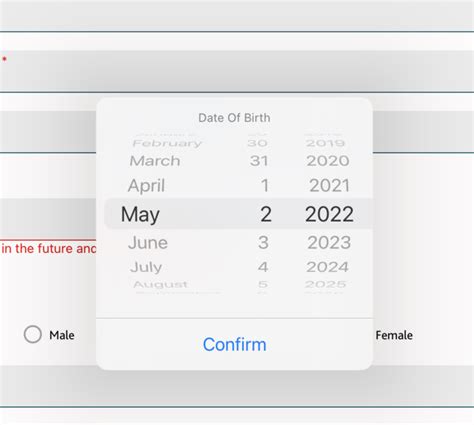Viewport: 474px width, 425px height.
Task: Tap February in the month wheel
Action: 167,143
